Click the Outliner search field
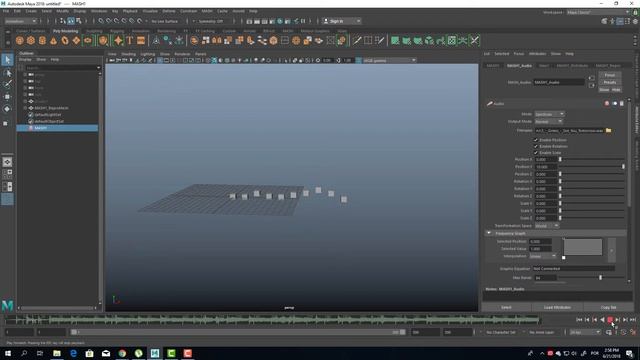This screenshot has width=640, height=360. point(62,68)
